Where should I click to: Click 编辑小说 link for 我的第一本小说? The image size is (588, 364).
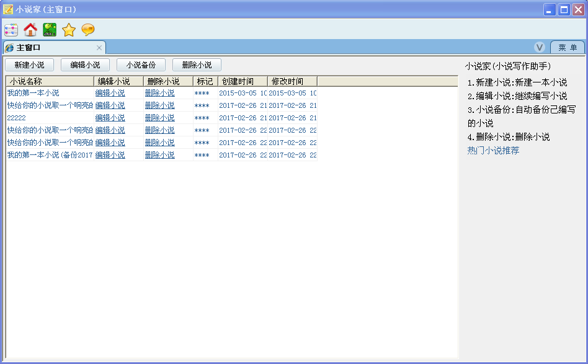(x=110, y=92)
